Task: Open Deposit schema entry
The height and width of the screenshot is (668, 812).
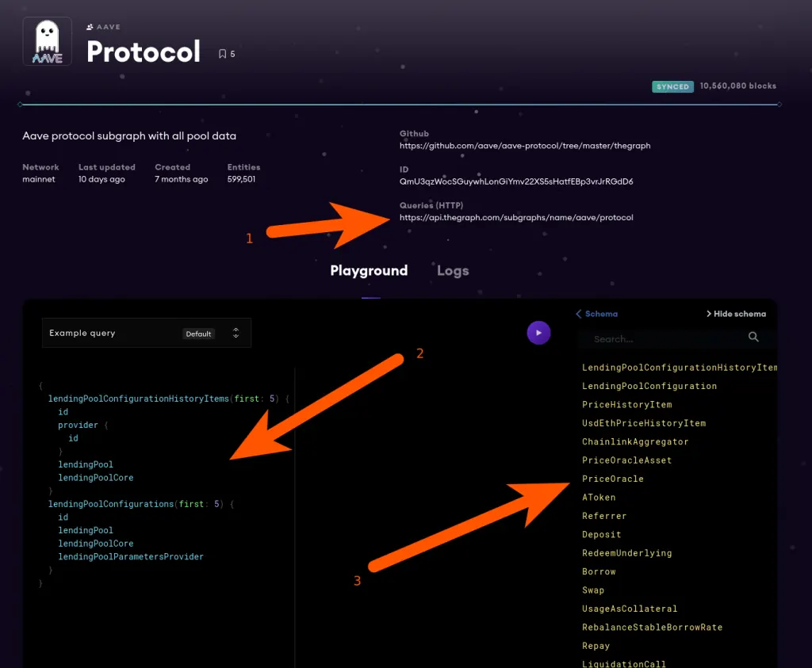Action: tap(601, 535)
